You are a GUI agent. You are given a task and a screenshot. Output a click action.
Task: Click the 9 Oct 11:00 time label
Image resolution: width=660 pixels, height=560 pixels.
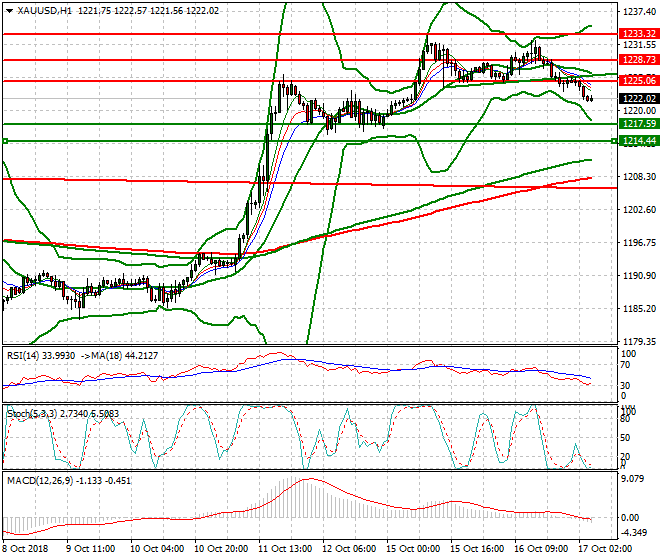[90, 549]
